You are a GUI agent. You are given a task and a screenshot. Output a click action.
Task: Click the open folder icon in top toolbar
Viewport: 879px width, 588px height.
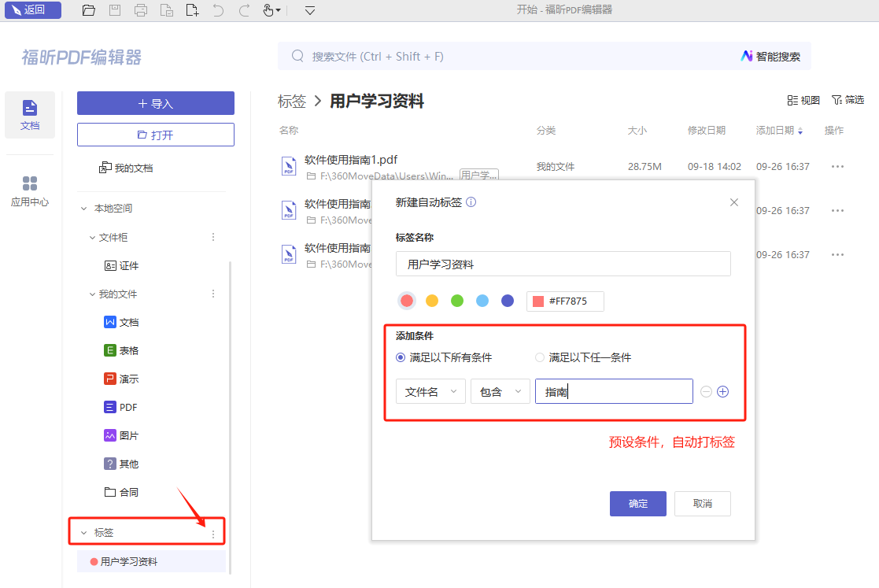coord(89,10)
